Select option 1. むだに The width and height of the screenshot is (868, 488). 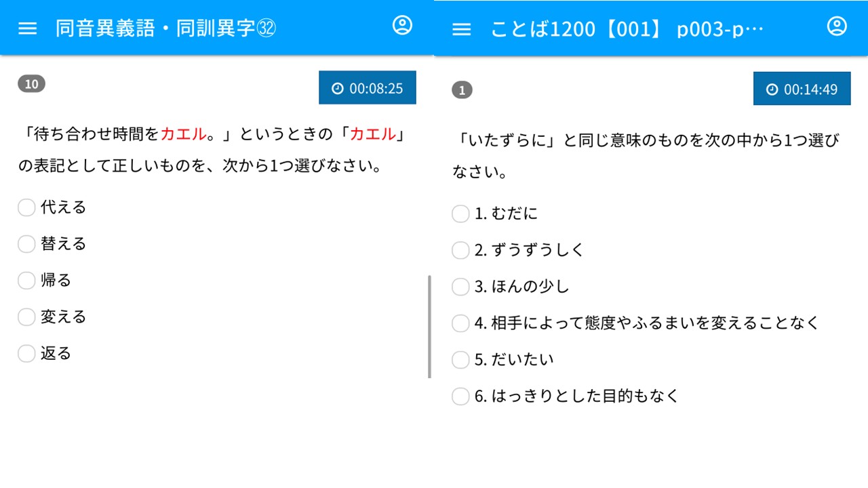[460, 214]
